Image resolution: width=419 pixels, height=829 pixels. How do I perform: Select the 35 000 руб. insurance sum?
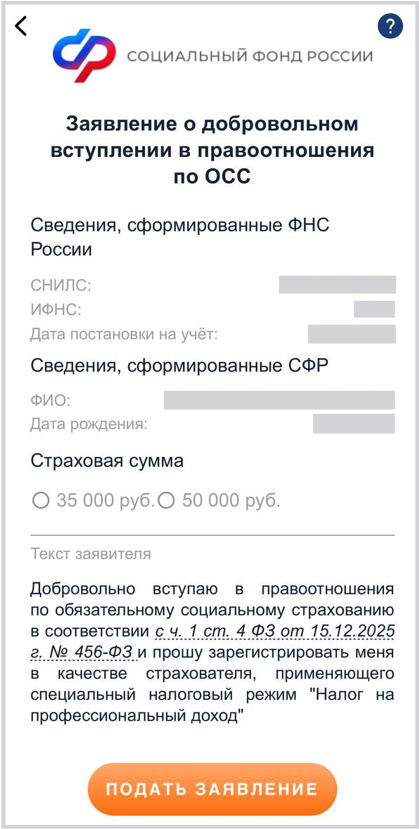point(94,500)
